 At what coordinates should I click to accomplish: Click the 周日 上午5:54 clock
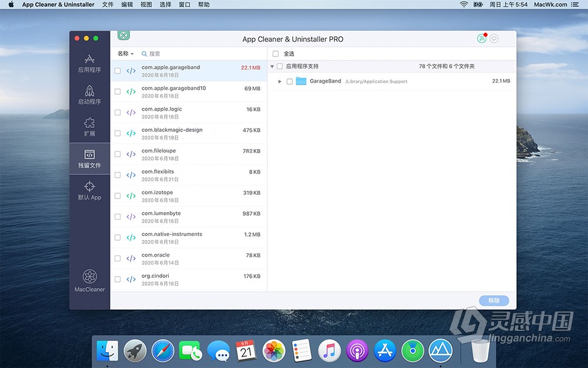point(509,5)
